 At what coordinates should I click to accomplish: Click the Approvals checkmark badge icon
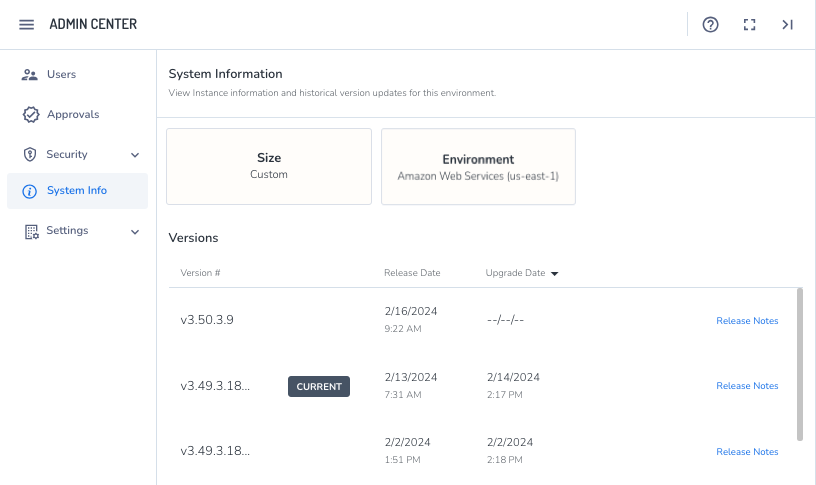click(x=30, y=115)
